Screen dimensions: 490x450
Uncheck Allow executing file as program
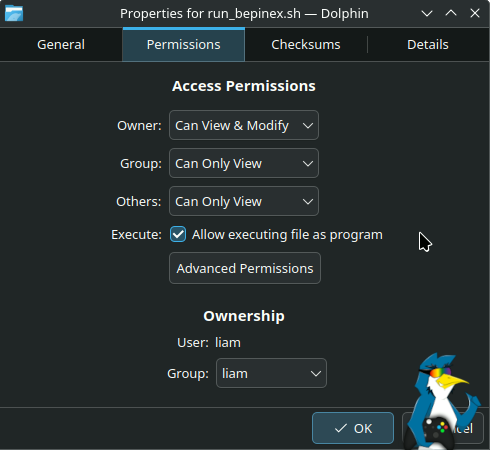coord(178,234)
